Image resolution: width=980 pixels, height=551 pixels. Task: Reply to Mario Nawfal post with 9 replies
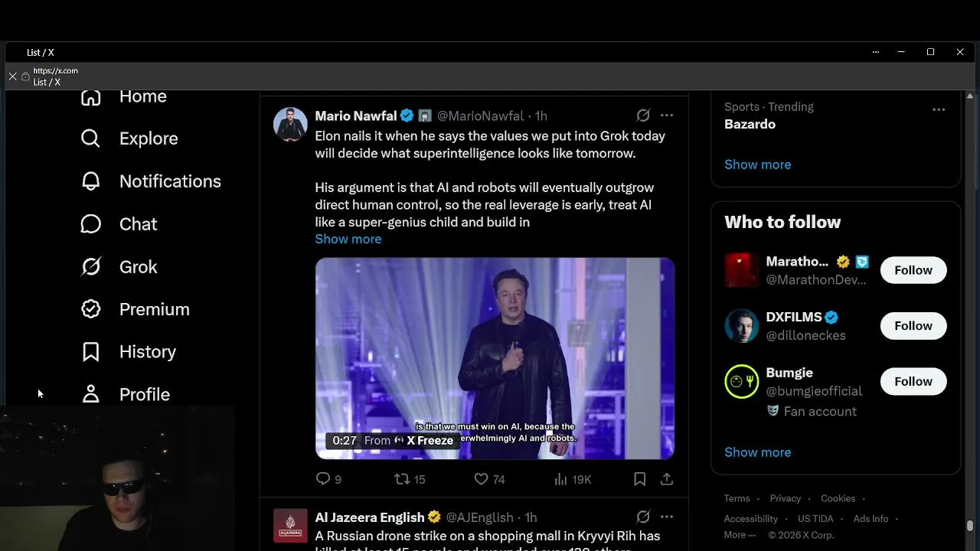328,479
